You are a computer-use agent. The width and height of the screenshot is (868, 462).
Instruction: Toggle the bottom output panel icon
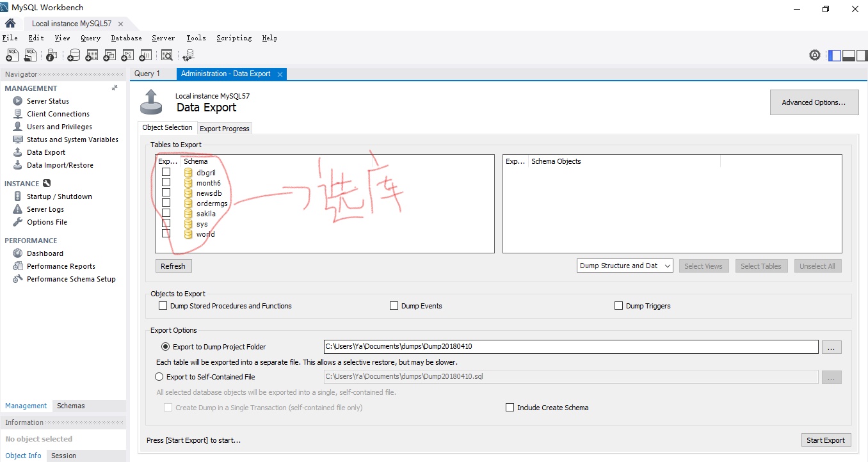[849, 55]
